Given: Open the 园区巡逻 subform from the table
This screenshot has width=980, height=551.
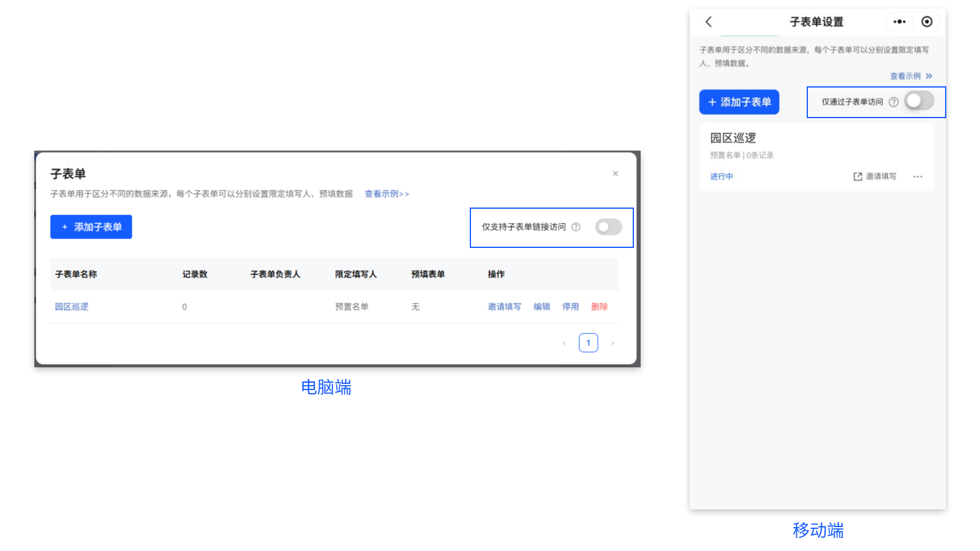Looking at the screenshot, I should pyautogui.click(x=72, y=307).
